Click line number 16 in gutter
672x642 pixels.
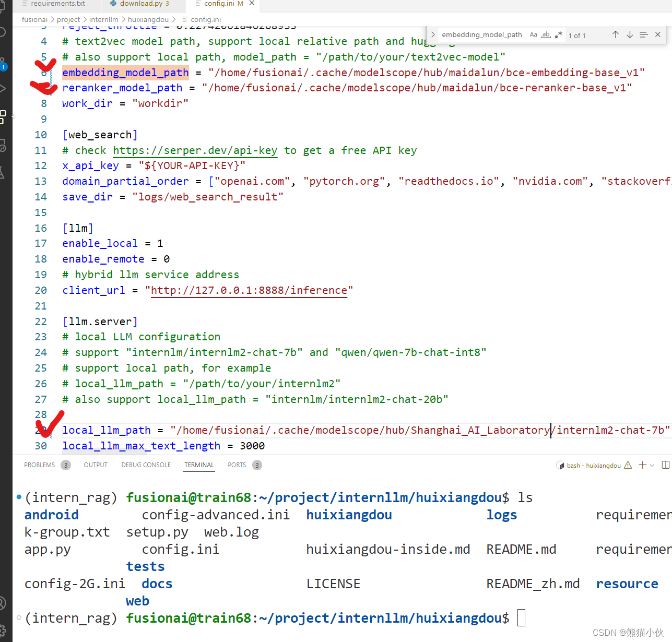click(x=41, y=228)
